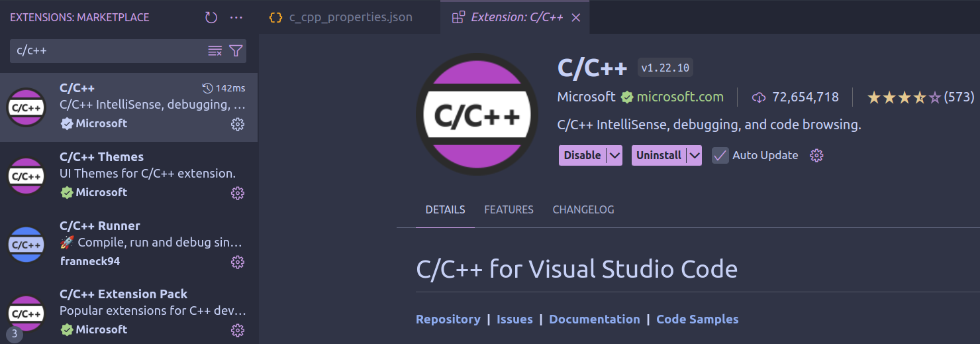Open the FEATURES tab
The width and height of the screenshot is (980, 344).
point(509,209)
